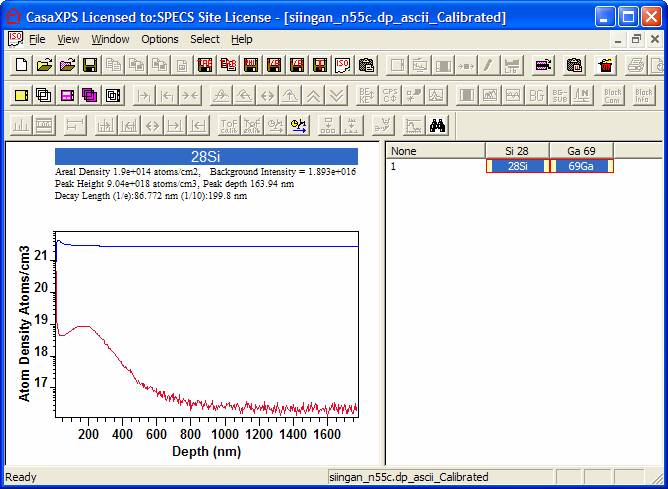Viewport: 668px width, 489px height.
Task: Click the Save floppy disk icon
Action: pos(90,66)
